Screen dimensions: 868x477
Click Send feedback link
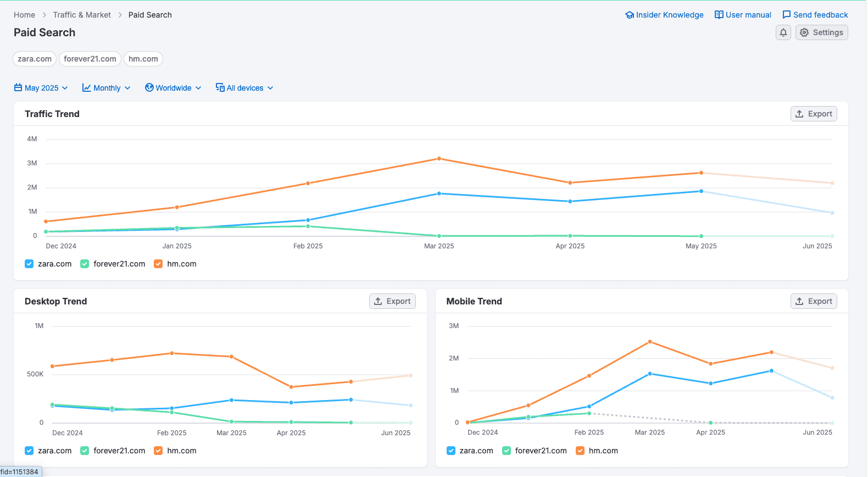pos(815,15)
